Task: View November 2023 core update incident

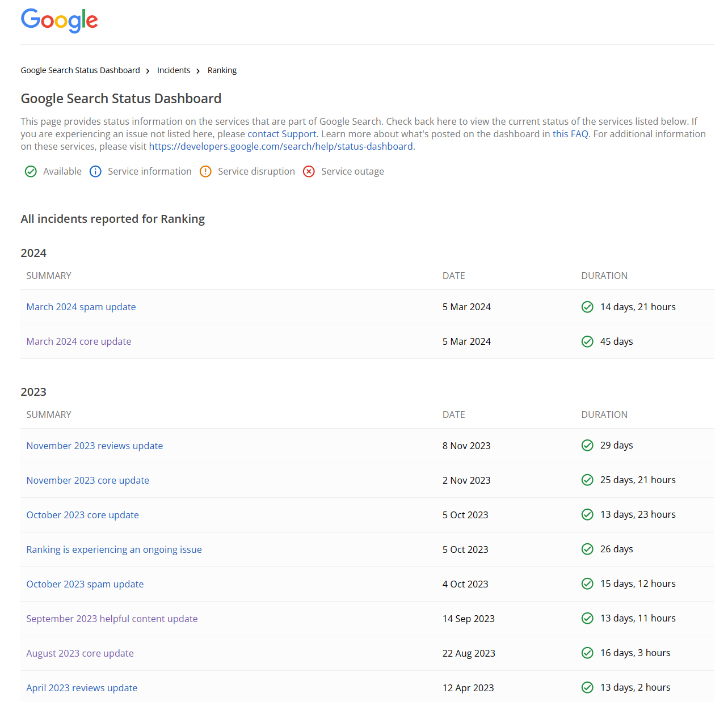Action: (88, 480)
